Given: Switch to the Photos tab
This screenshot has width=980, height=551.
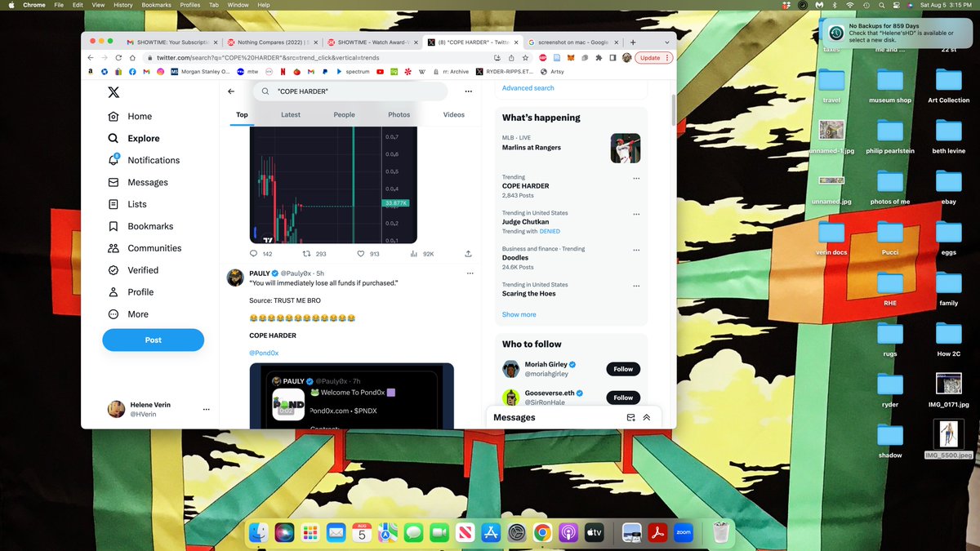Looking at the screenshot, I should point(399,115).
